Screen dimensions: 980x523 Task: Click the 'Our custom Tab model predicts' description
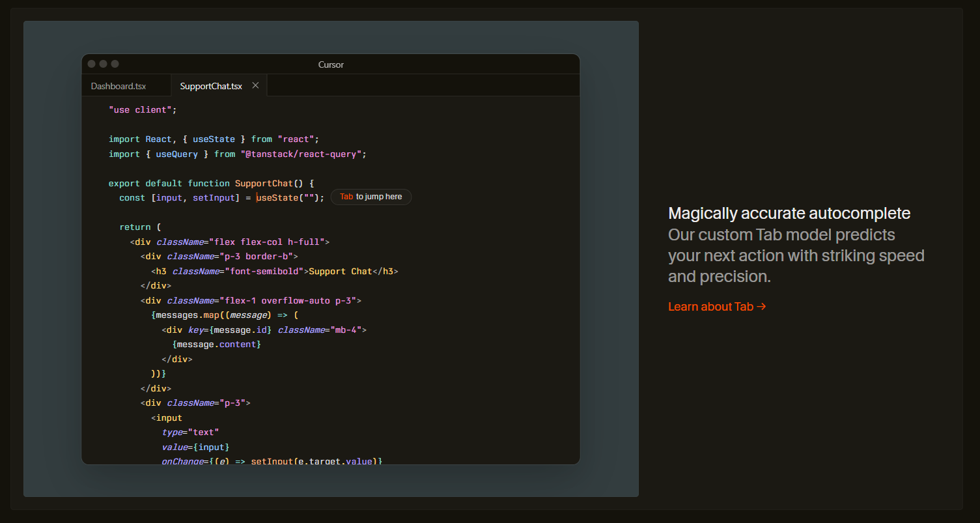(x=781, y=234)
